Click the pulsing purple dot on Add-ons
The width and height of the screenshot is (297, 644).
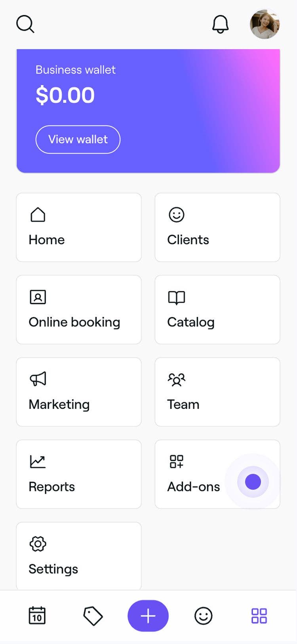coord(253,482)
